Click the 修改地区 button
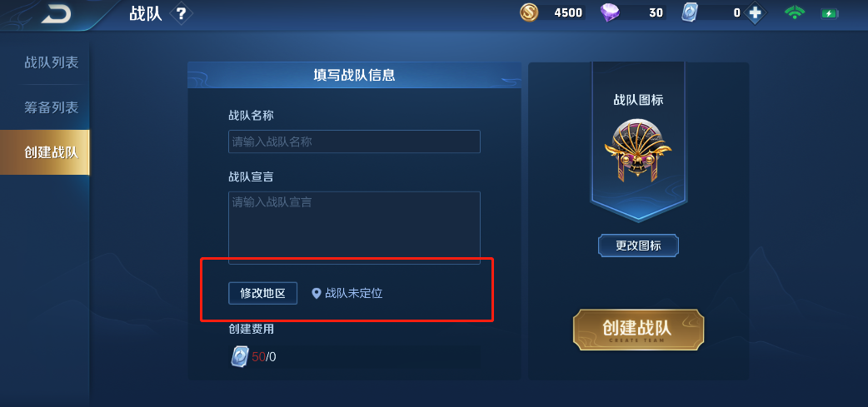 263,293
